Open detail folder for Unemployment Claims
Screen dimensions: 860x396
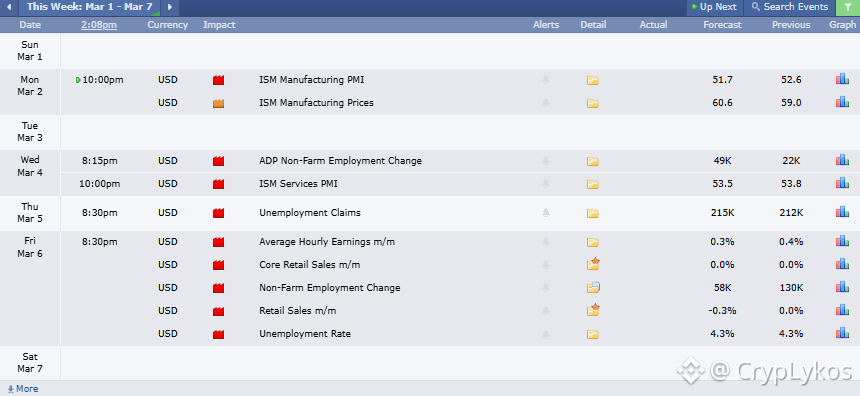[x=592, y=213]
